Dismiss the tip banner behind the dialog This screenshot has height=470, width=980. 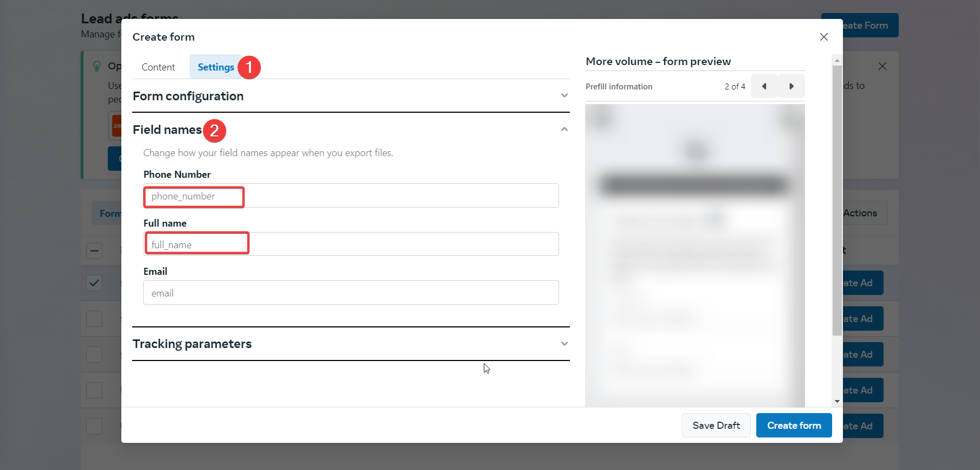(x=882, y=66)
